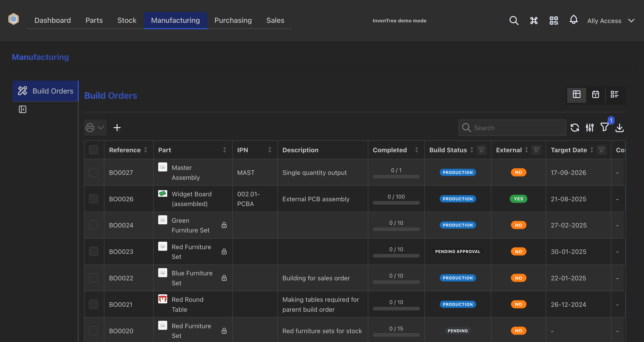Select all rows checkbox in header
This screenshot has height=342, width=644.
(94, 150)
